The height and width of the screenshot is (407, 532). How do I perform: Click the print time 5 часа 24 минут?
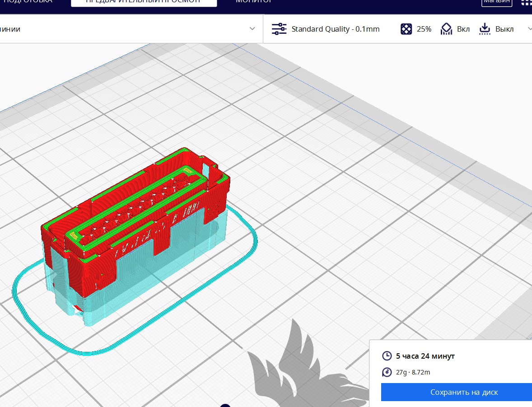tap(425, 356)
